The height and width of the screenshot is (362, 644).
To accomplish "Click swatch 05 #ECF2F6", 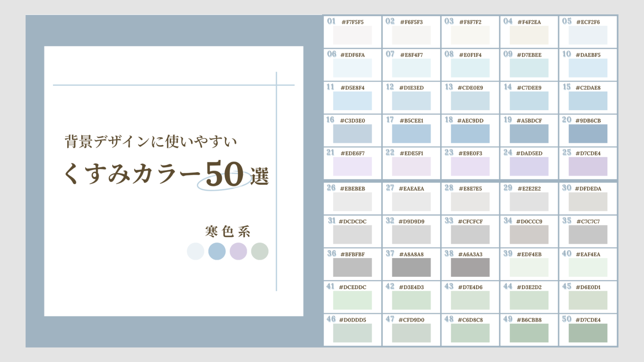I will [587, 35].
